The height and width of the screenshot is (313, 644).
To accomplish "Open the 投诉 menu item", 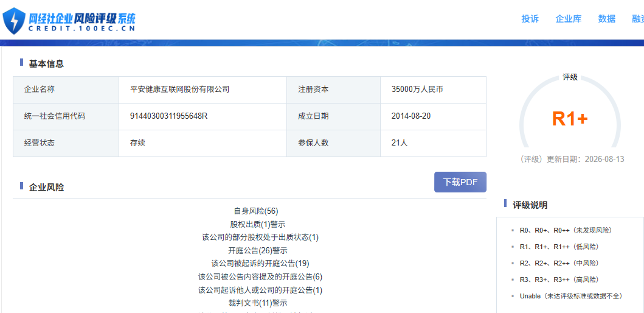I will pyautogui.click(x=530, y=19).
